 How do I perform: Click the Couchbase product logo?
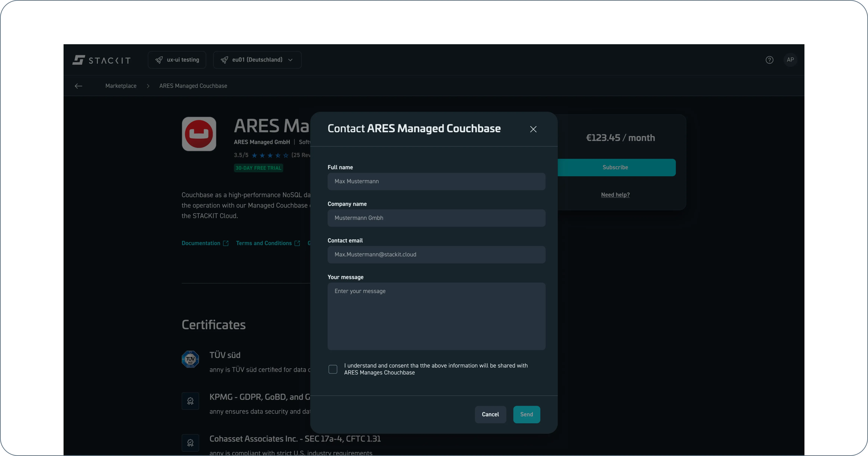[199, 134]
